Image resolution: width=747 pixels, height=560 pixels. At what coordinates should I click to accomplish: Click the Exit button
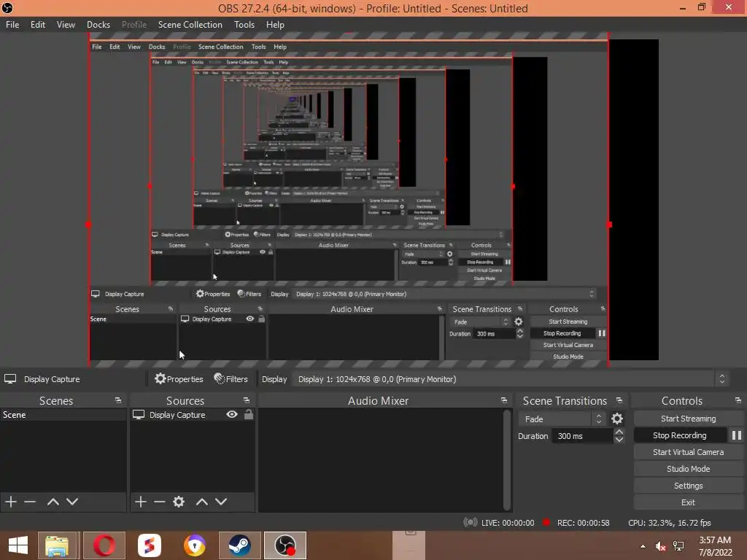coord(689,502)
